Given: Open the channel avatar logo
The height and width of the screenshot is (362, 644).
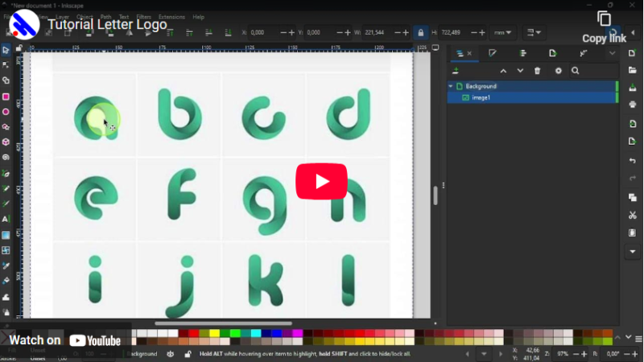Looking at the screenshot, I should [x=24, y=25].
